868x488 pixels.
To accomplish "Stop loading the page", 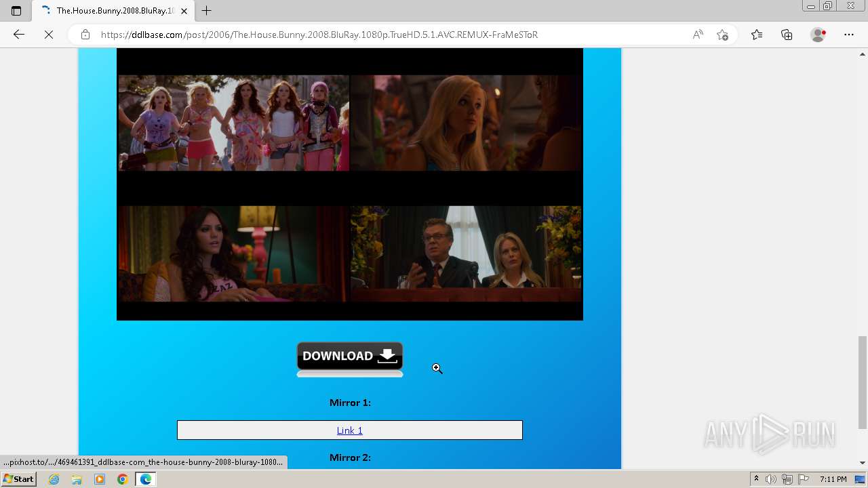I will 49,35.
